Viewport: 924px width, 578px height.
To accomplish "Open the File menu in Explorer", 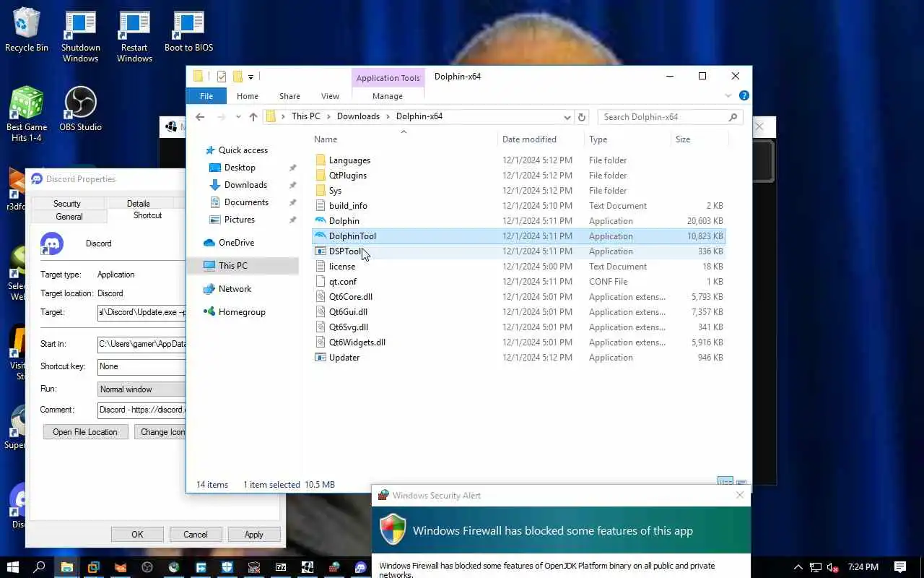I will coord(206,96).
